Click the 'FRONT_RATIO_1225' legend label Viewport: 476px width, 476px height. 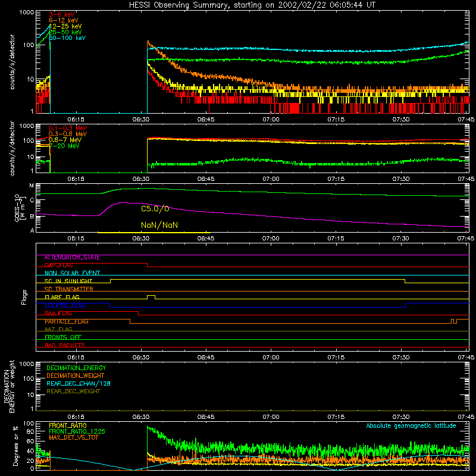click(77, 431)
